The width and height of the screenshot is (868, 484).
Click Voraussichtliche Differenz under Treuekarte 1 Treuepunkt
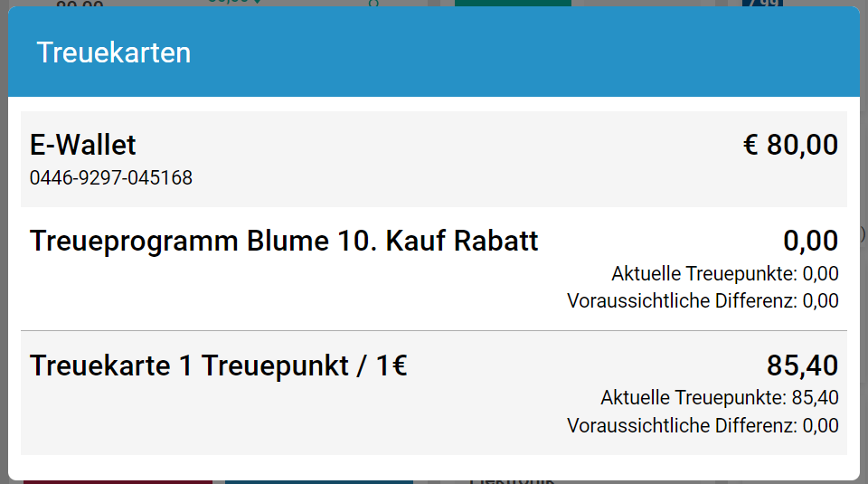pos(703,425)
